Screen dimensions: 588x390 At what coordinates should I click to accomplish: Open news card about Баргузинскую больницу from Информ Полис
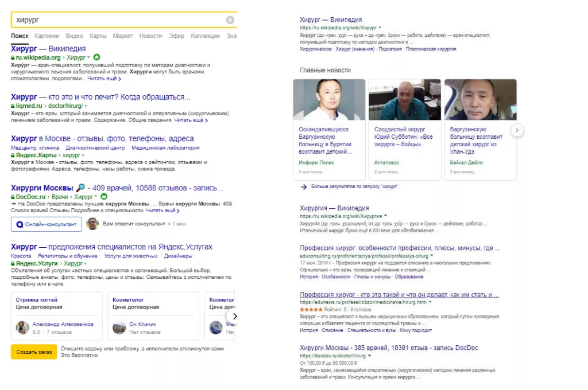click(x=329, y=130)
